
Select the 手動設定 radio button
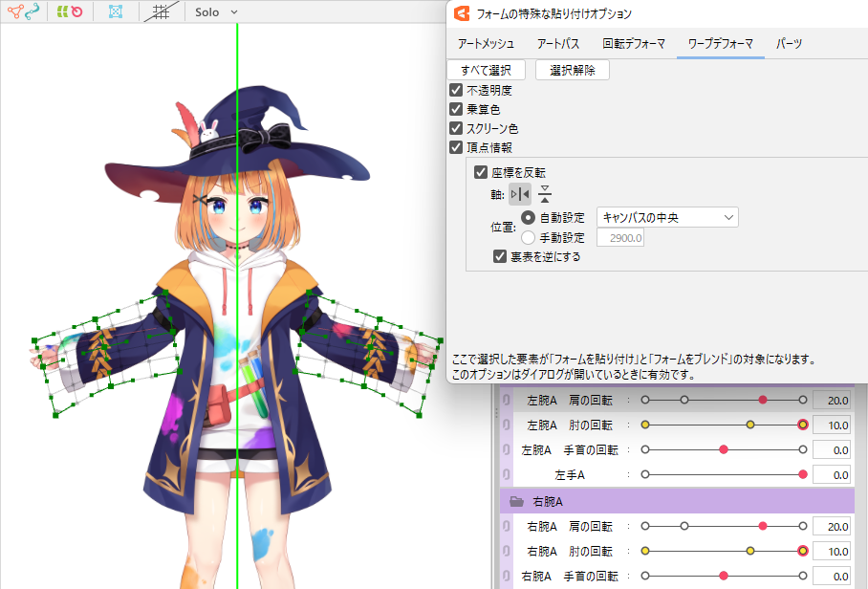point(529,236)
